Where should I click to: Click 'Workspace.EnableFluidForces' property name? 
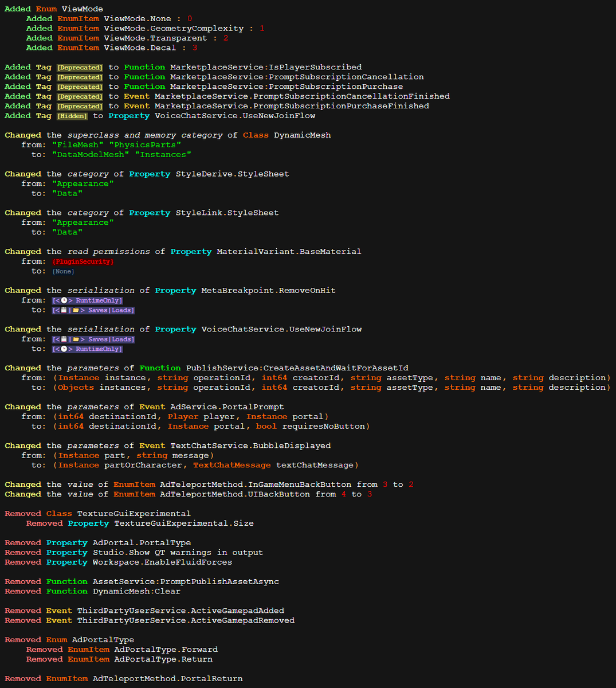click(x=163, y=562)
